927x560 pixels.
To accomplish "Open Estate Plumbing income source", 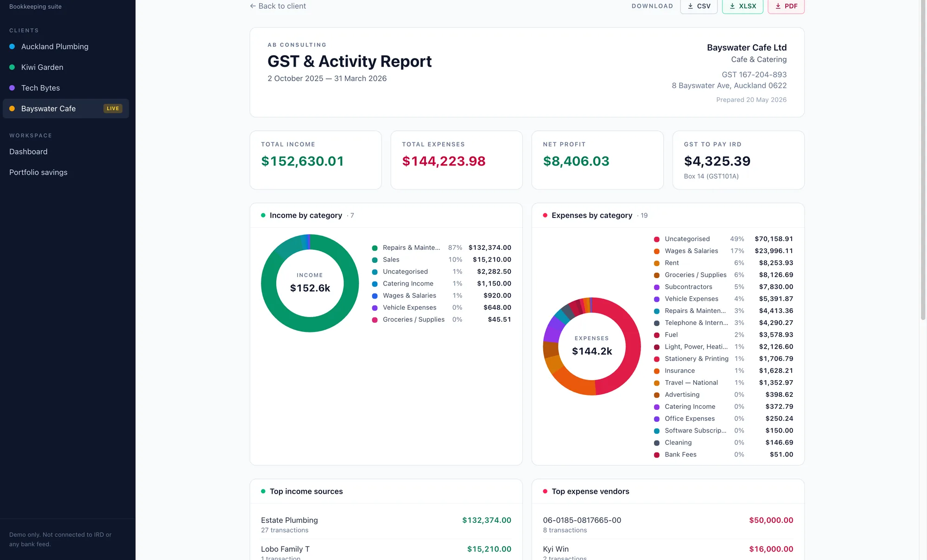I will (386, 524).
